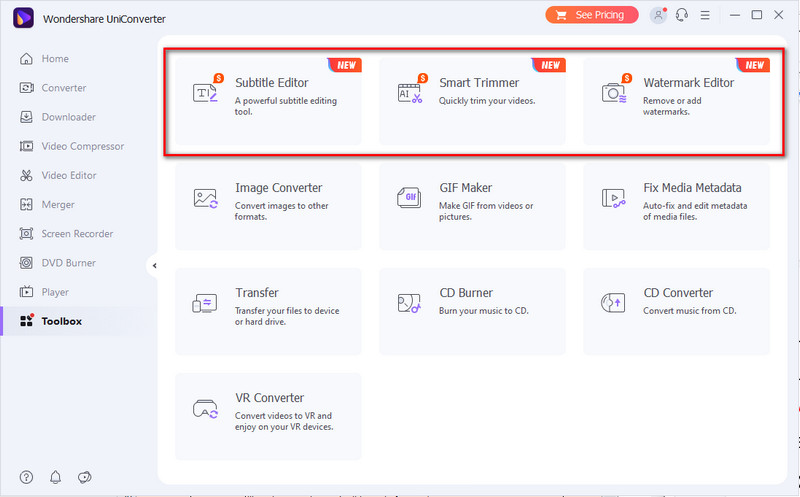The width and height of the screenshot is (800, 497).
Task: Open the VR Converter title
Action: tap(269, 397)
